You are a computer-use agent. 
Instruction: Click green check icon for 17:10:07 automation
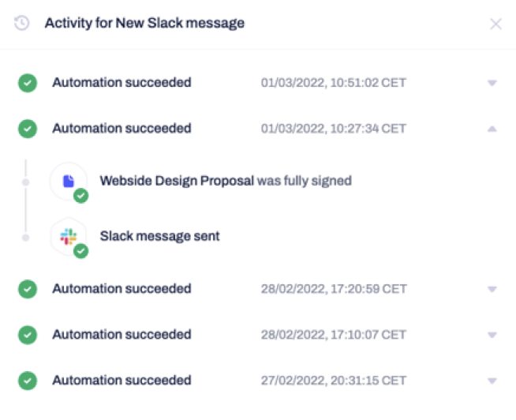coord(28,335)
